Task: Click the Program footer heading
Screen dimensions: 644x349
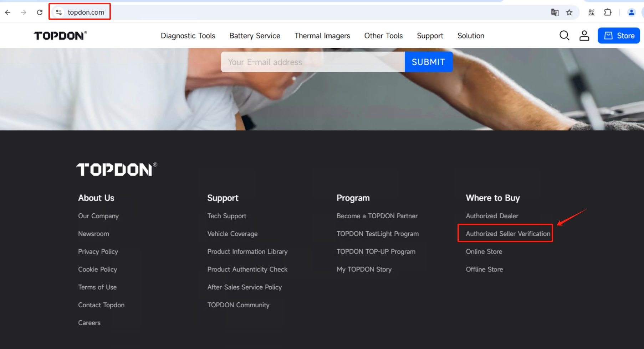Action: tap(353, 198)
